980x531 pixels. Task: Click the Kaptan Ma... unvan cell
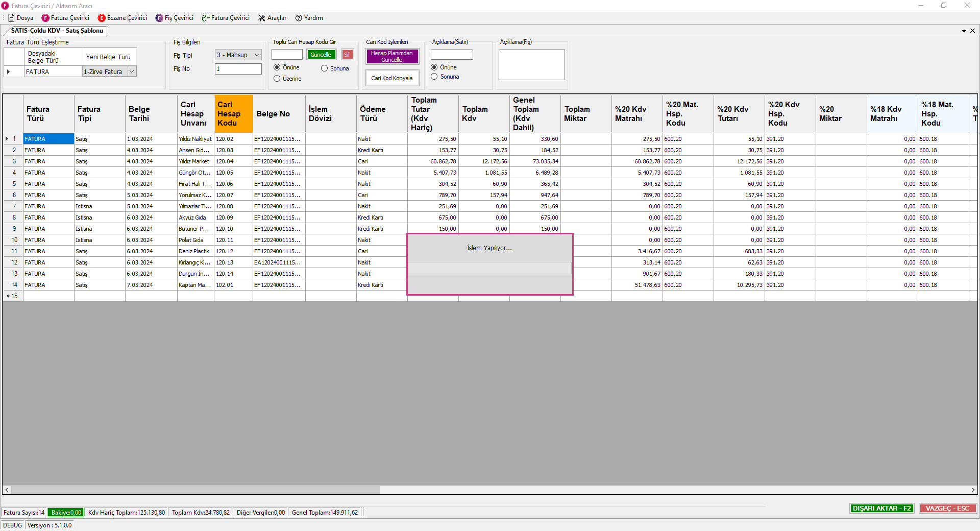click(195, 285)
